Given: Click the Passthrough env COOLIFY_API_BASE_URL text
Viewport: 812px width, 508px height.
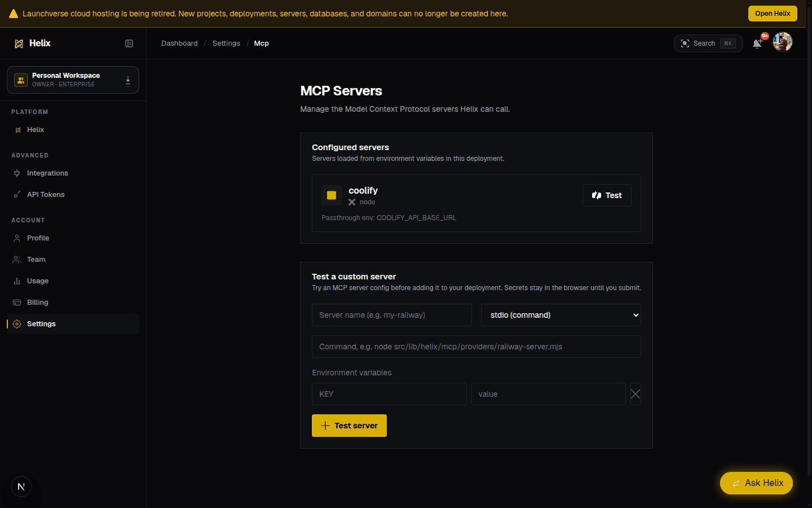Looking at the screenshot, I should (389, 218).
